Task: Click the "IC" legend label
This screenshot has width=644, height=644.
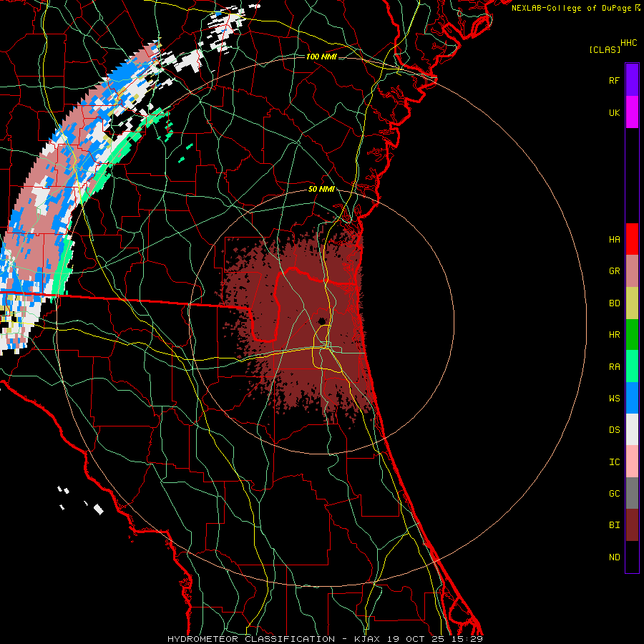Action: [x=614, y=462]
